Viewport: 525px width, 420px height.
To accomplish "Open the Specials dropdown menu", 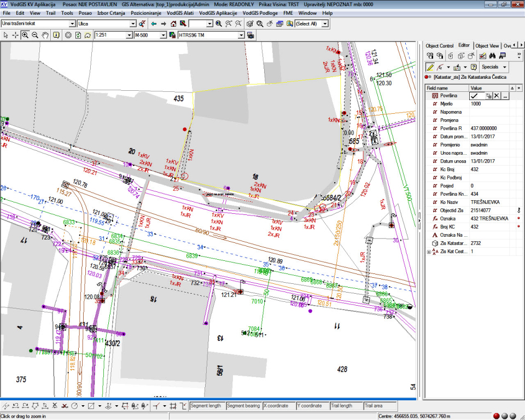I will (494, 67).
